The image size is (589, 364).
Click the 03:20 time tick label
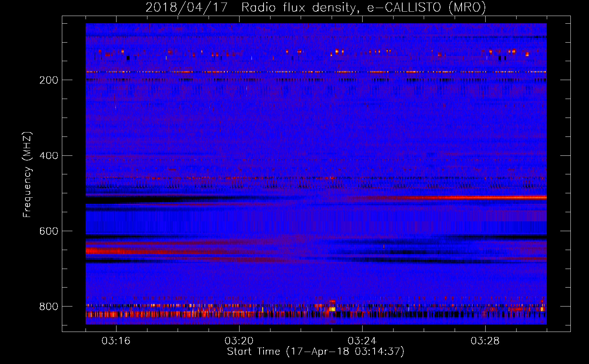tap(239, 341)
